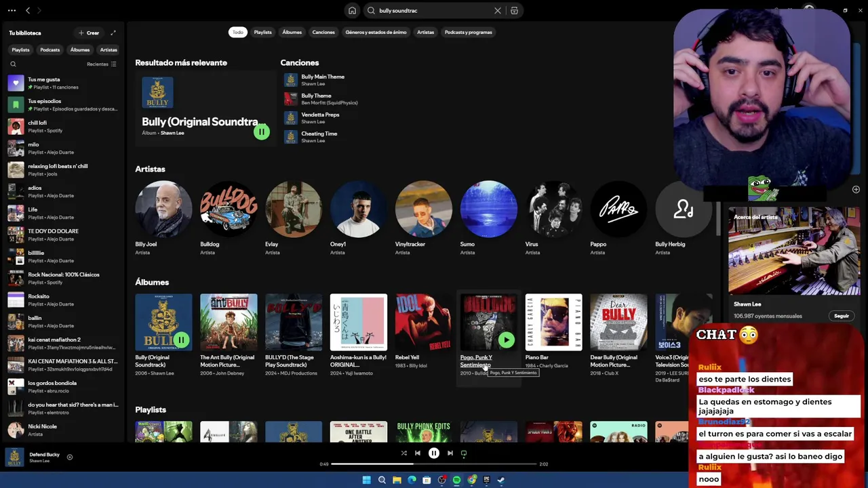Add Defend Bucky to liked songs

(69, 457)
